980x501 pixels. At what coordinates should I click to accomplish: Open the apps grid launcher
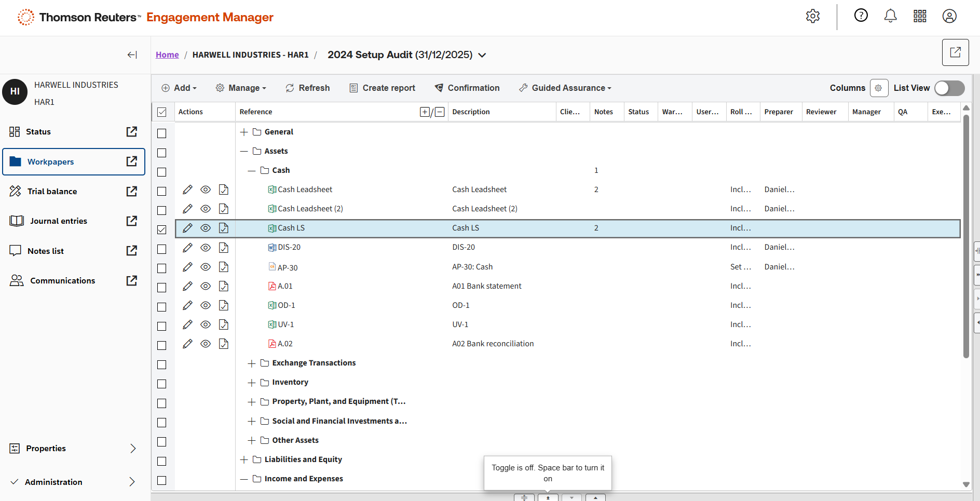click(920, 16)
